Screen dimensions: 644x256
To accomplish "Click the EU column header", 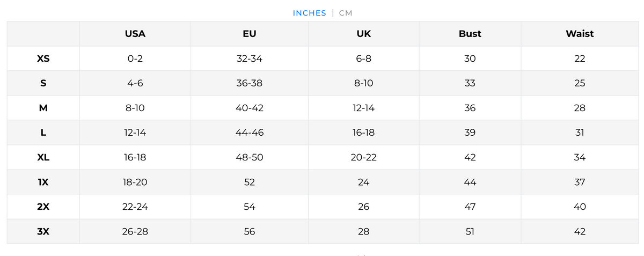I will pos(249,34).
